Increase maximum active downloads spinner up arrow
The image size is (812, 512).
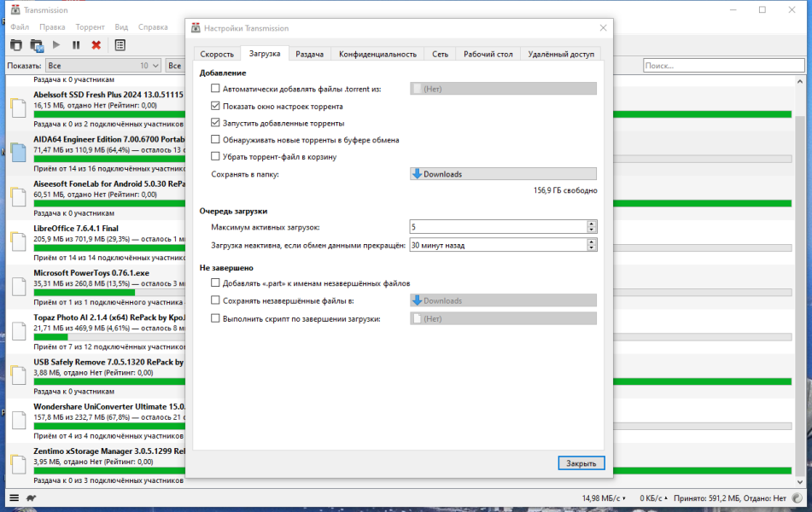click(x=592, y=224)
